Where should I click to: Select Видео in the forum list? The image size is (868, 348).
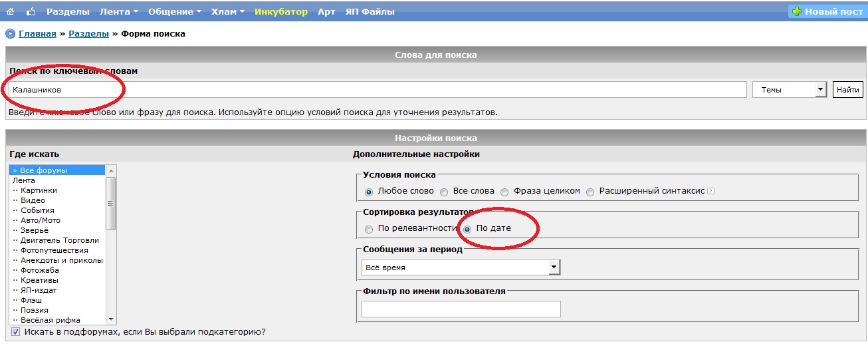point(58,200)
